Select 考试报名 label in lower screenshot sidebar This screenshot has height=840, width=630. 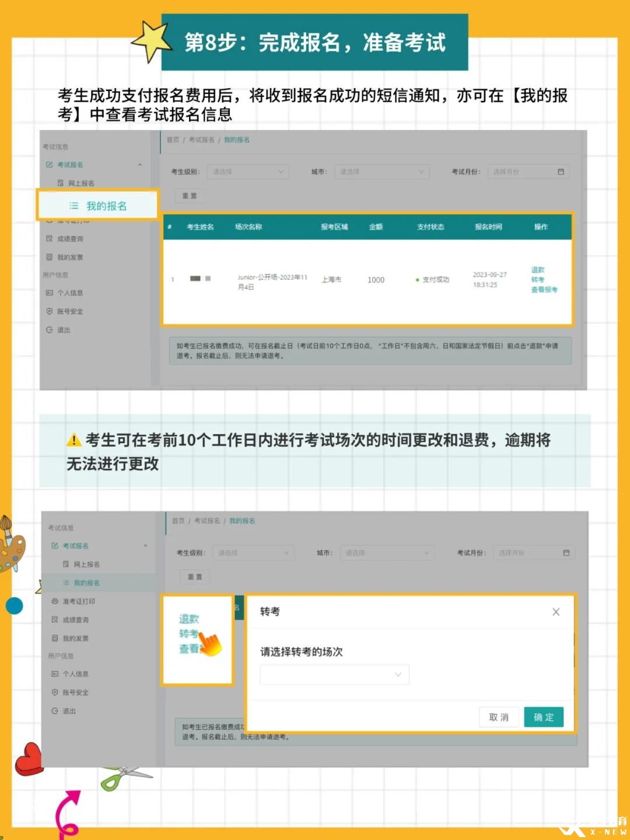click(x=76, y=546)
